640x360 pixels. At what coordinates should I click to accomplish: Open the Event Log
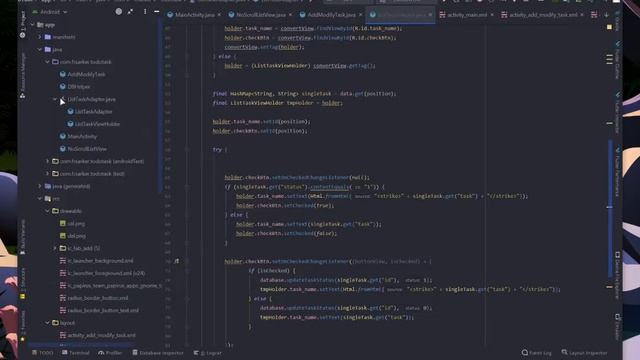pyautogui.click(x=536, y=353)
